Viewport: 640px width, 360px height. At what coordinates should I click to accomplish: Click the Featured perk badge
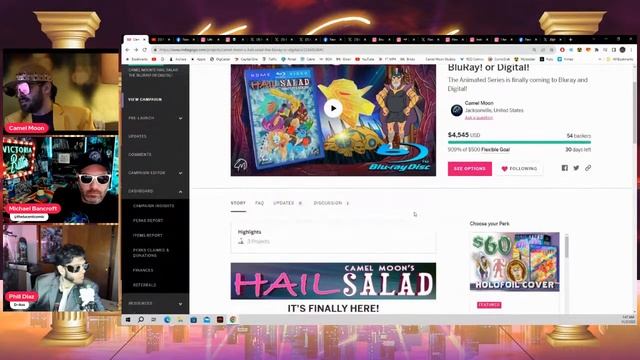pyautogui.click(x=489, y=305)
